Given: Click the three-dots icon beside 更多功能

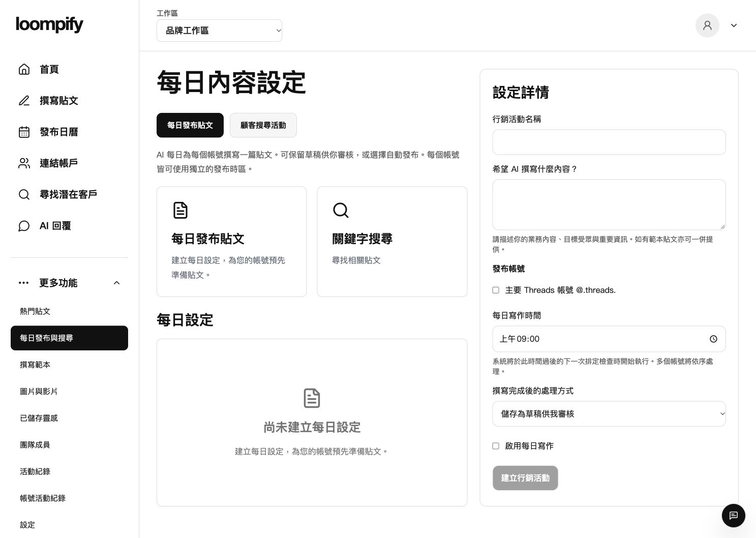Looking at the screenshot, I should [x=23, y=283].
